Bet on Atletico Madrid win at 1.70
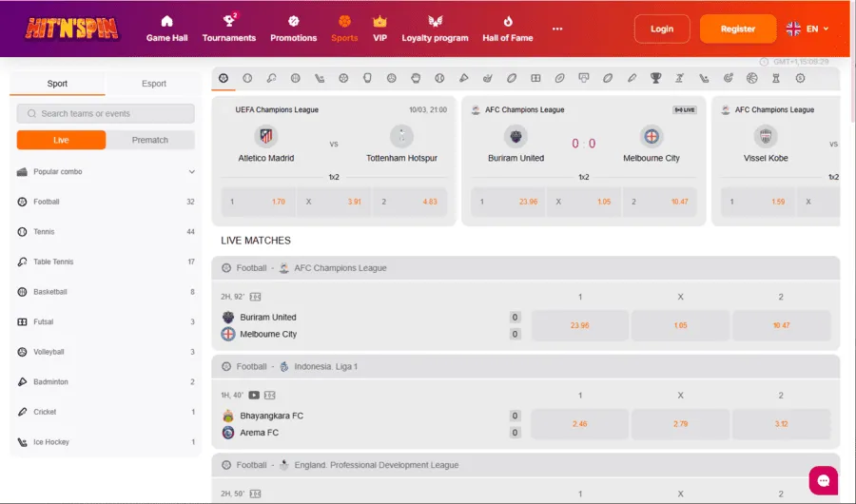 (x=258, y=202)
